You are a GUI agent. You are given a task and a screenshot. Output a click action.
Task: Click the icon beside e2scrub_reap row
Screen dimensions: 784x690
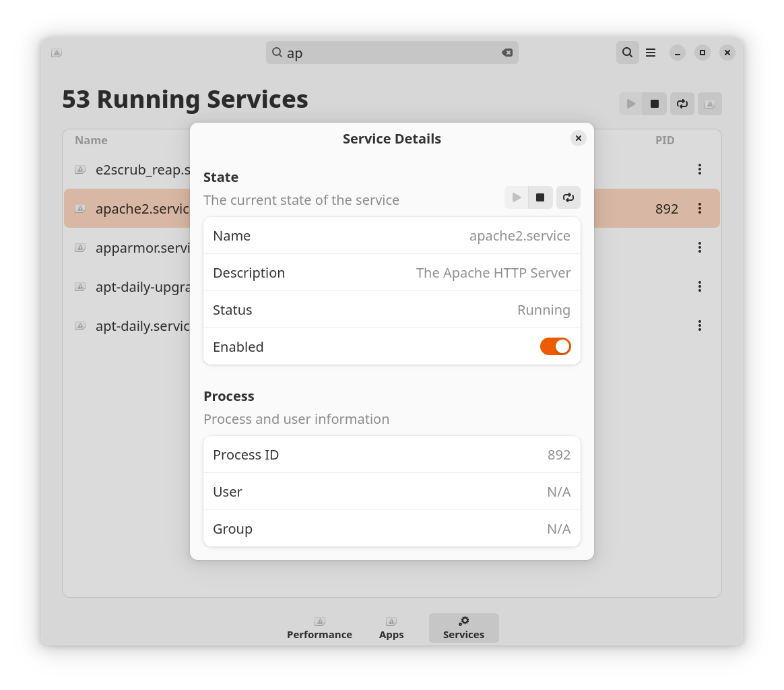[x=80, y=169]
